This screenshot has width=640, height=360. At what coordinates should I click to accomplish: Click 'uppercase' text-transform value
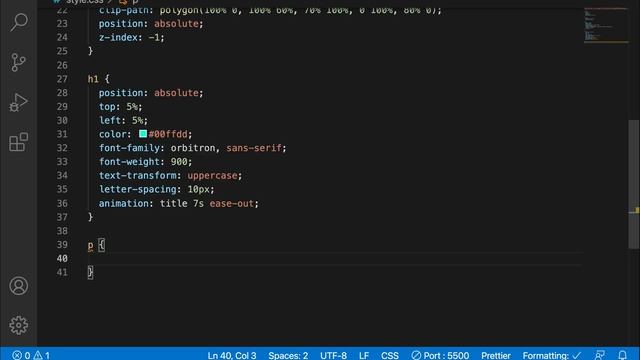pos(212,176)
